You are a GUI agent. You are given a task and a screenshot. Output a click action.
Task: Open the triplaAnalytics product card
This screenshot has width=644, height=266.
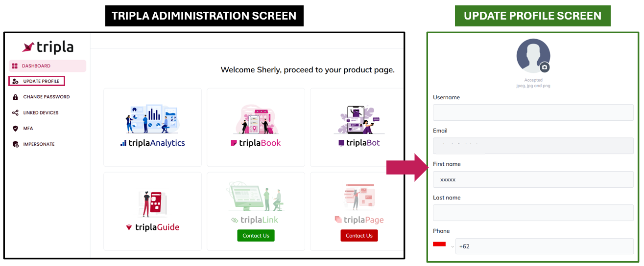coord(152,127)
